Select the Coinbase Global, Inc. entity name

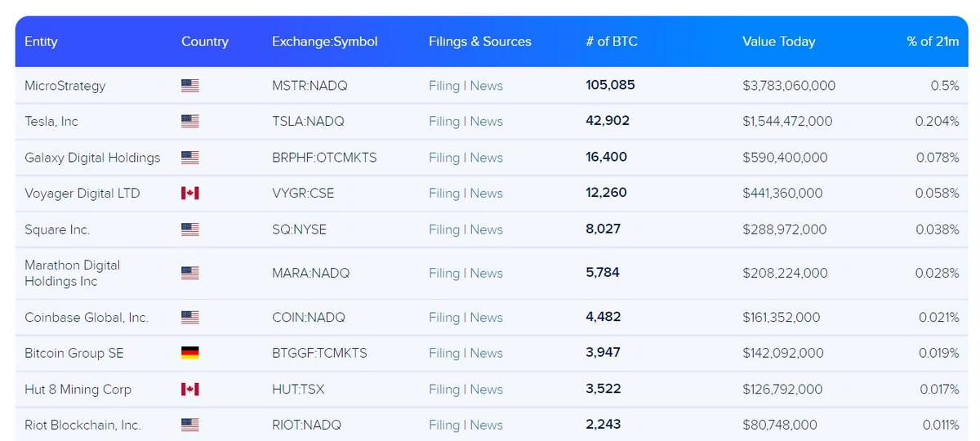(87, 317)
